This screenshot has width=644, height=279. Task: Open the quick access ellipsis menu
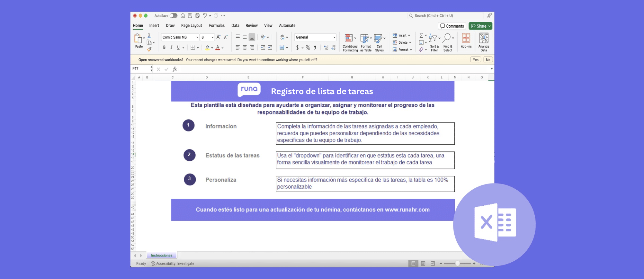point(223,15)
